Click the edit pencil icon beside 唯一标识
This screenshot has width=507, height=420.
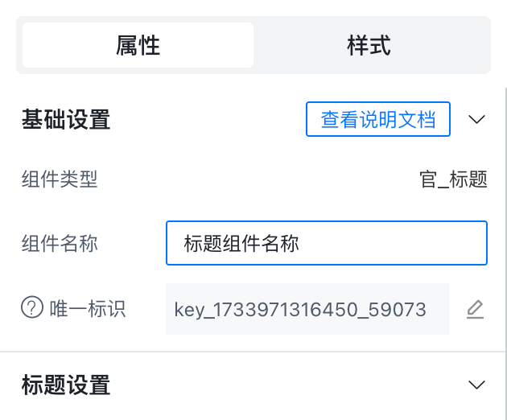click(x=475, y=309)
